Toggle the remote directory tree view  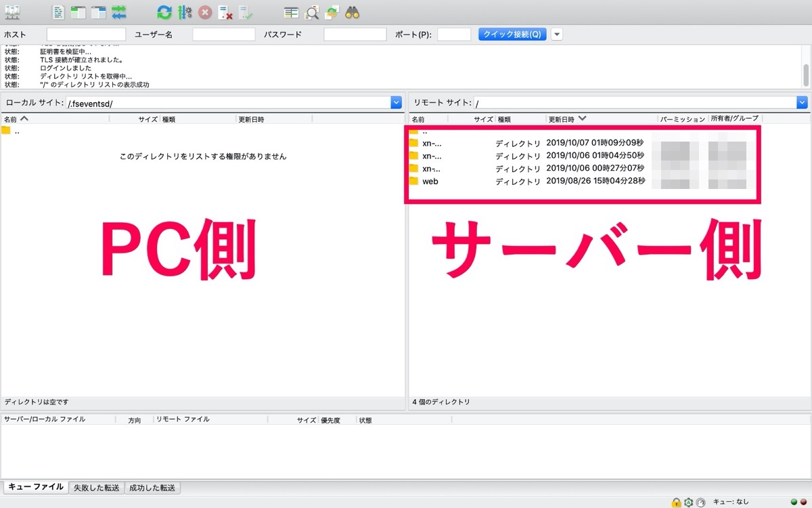pyautogui.click(x=99, y=12)
